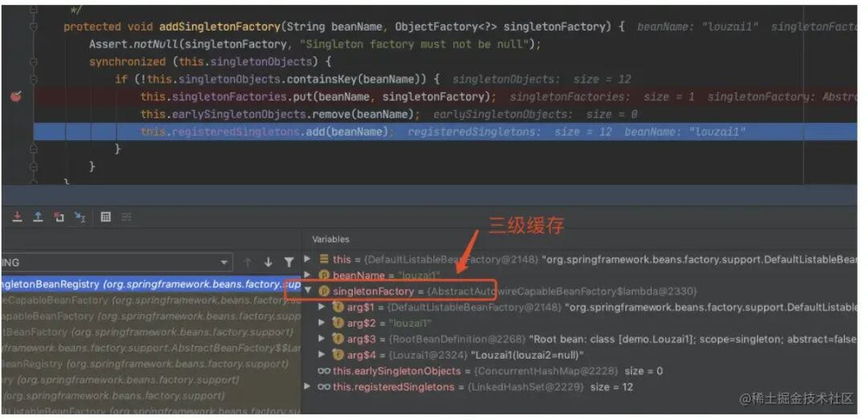The height and width of the screenshot is (420, 868).
Task: Collapse the synchronized block fold marker
Action: tap(34, 61)
